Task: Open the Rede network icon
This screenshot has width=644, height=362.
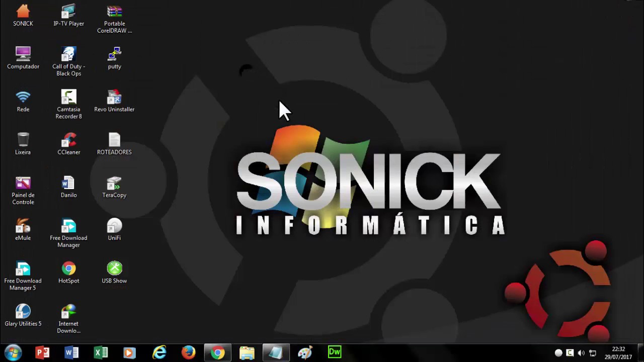Action: (23, 101)
